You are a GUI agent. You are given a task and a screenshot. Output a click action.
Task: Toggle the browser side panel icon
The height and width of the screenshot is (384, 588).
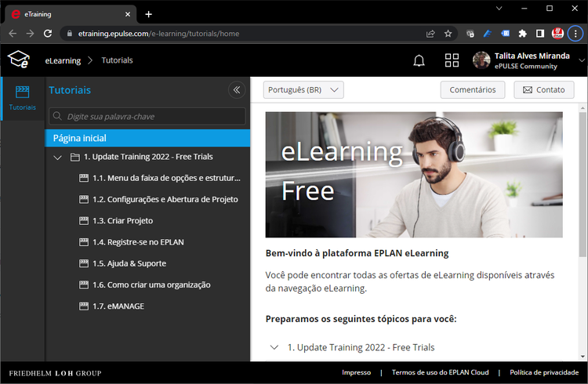(x=540, y=34)
